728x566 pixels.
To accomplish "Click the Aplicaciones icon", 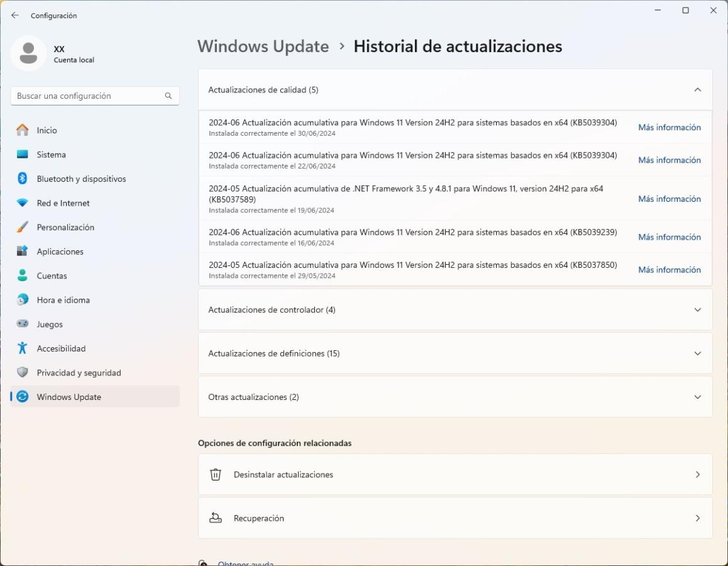I will [x=22, y=251].
